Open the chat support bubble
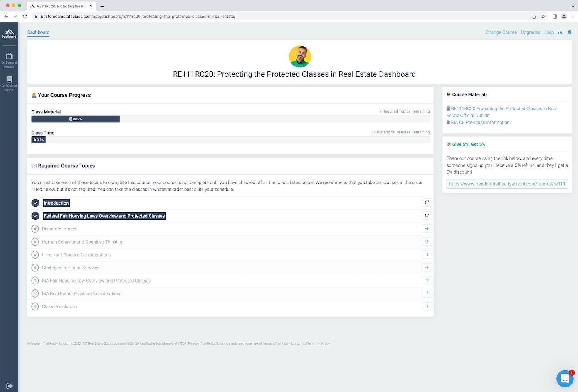Screen dimensions: 578x392 [565, 379]
